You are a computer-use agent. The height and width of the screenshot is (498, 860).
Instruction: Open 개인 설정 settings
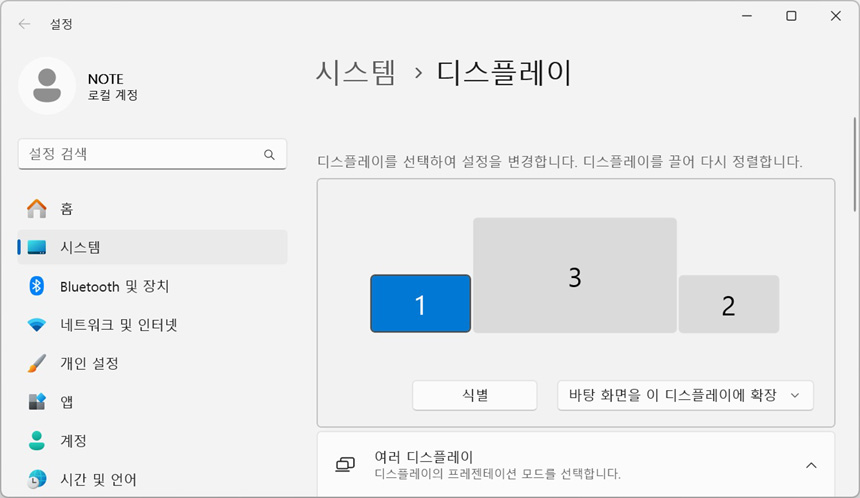[x=152, y=363]
